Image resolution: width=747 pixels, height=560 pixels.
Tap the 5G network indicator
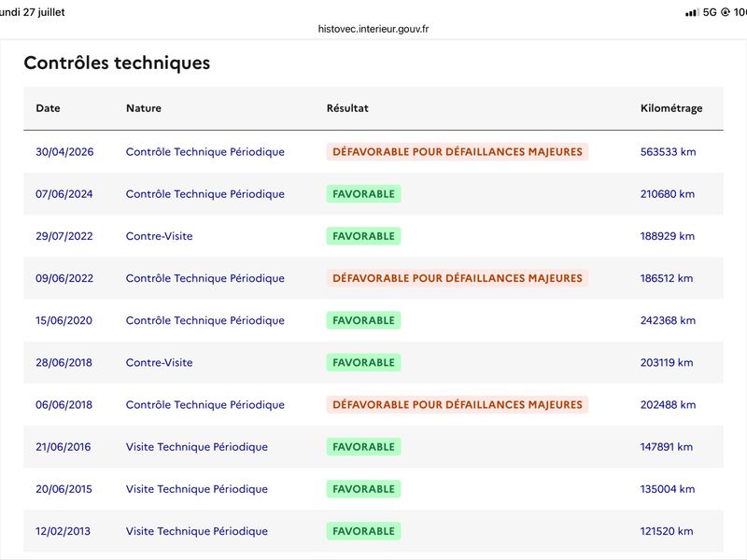710,12
